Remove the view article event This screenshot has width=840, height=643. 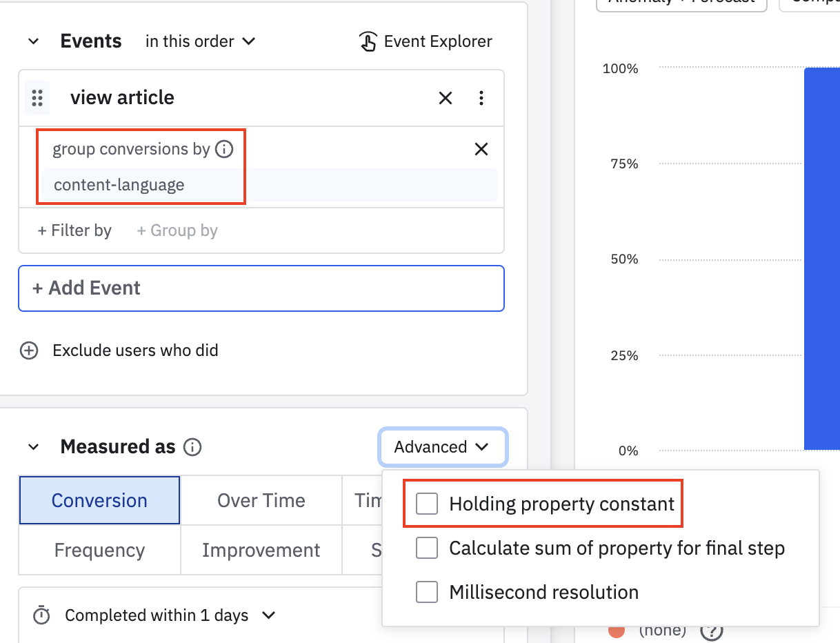click(x=446, y=98)
